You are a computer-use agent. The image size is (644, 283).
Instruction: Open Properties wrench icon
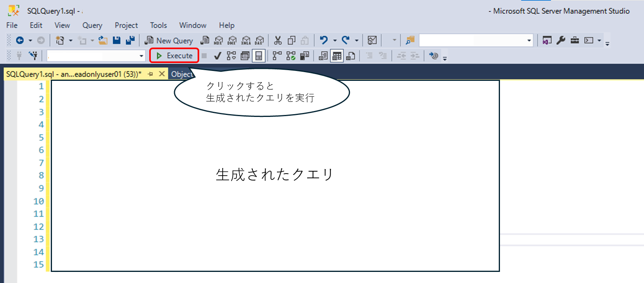coord(561,40)
